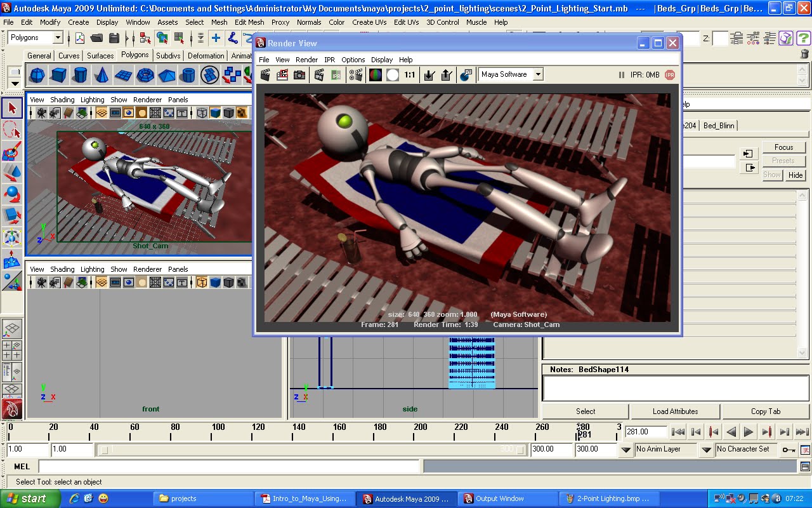
Task: Click Remove image icon in Render View
Action: tap(446, 75)
